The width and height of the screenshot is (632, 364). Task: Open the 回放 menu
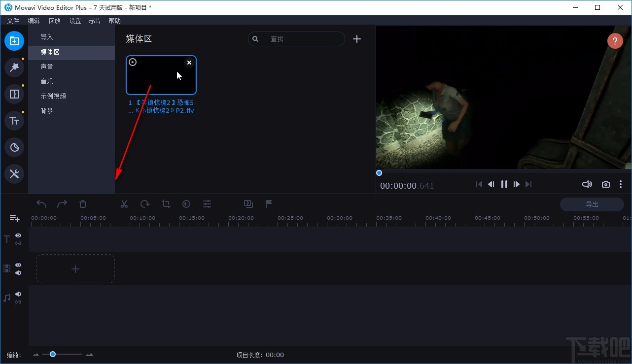pos(55,21)
